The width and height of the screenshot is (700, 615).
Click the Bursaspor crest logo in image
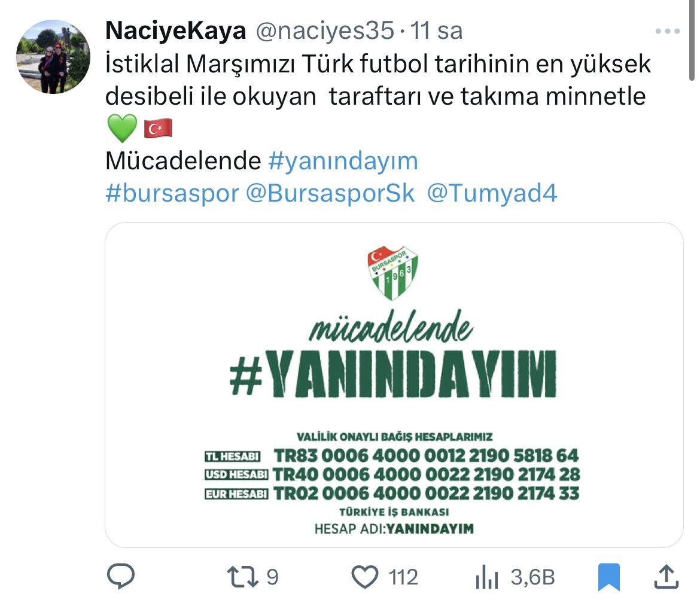(393, 272)
